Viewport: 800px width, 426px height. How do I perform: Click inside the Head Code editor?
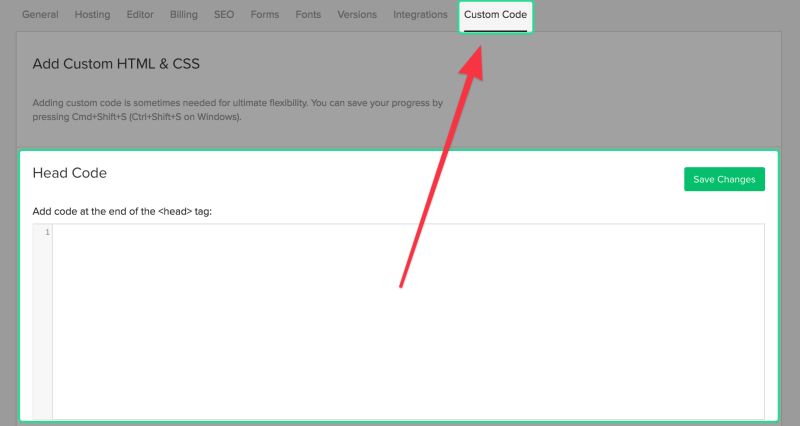pyautogui.click(x=408, y=321)
